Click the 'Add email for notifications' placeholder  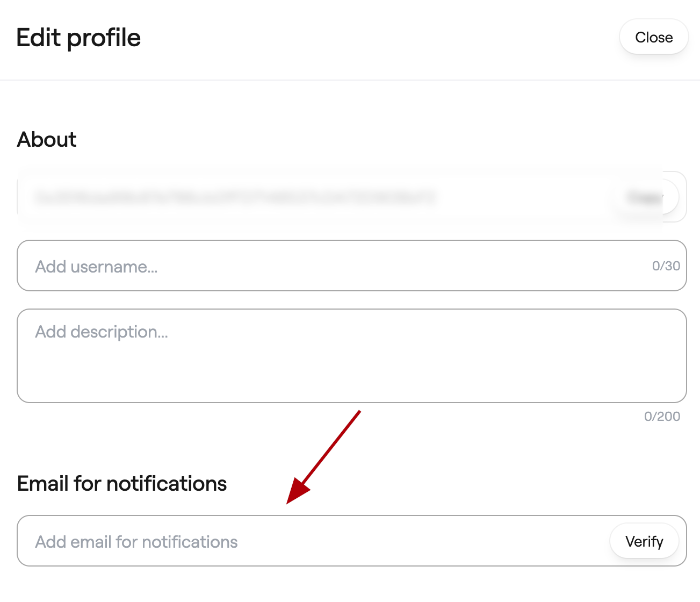136,542
